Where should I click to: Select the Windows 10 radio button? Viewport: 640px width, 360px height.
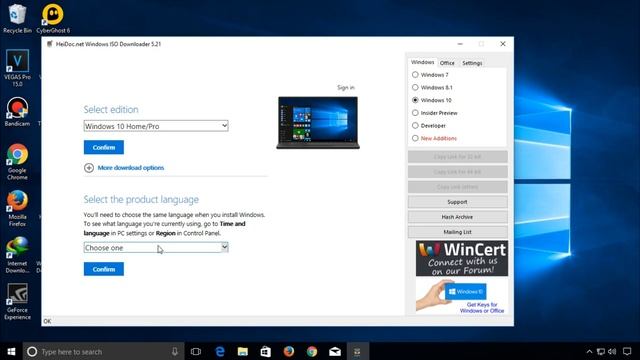[x=415, y=100]
